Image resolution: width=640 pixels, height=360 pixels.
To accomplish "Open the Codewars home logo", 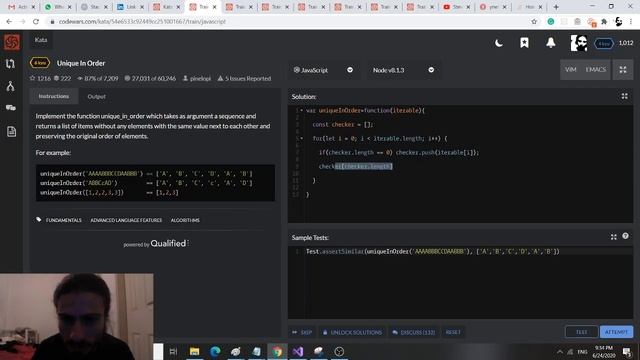I will (x=11, y=42).
